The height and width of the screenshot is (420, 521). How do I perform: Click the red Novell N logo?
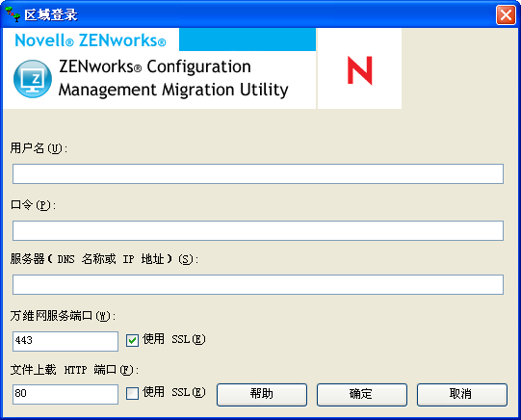coord(360,70)
